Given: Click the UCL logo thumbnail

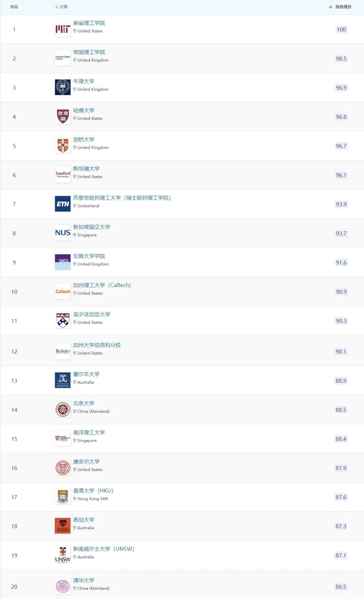Looking at the screenshot, I should tap(63, 262).
